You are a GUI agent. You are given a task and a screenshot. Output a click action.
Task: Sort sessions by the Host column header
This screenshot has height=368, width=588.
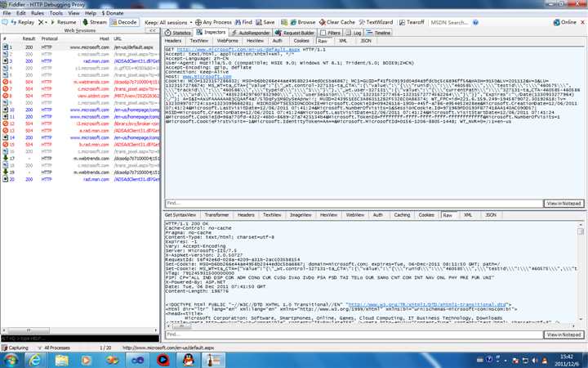click(105, 38)
